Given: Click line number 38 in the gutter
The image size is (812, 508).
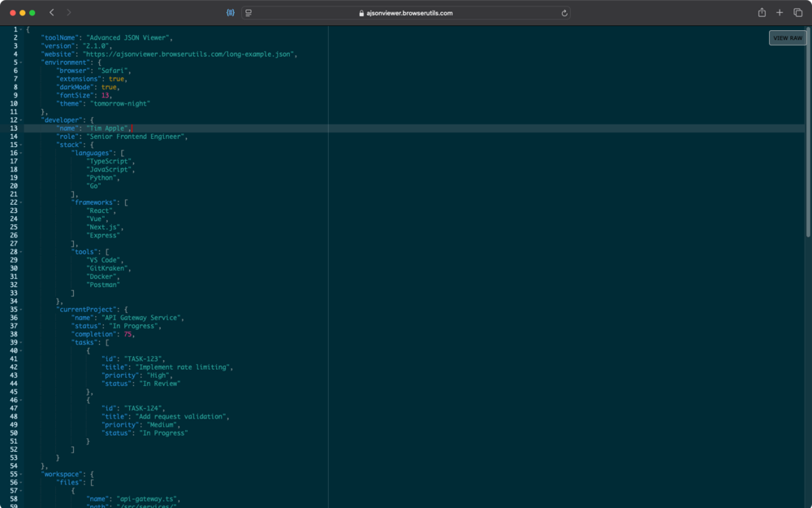Looking at the screenshot, I should coord(13,334).
